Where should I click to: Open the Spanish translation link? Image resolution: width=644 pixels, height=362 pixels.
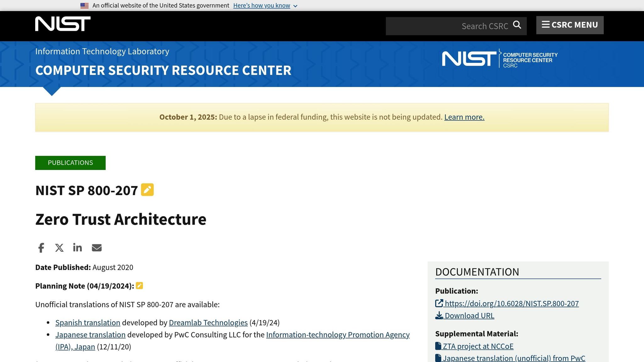pyautogui.click(x=87, y=322)
